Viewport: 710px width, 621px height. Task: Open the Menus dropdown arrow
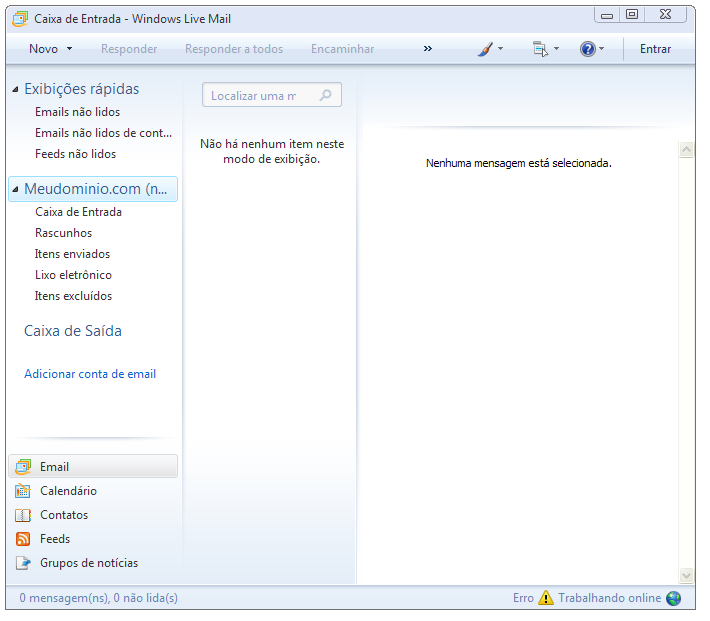(556, 48)
